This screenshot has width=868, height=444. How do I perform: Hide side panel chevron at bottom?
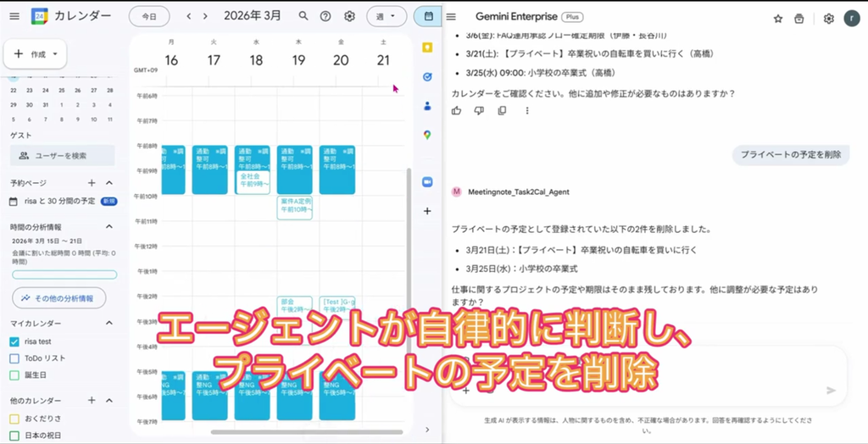(427, 430)
